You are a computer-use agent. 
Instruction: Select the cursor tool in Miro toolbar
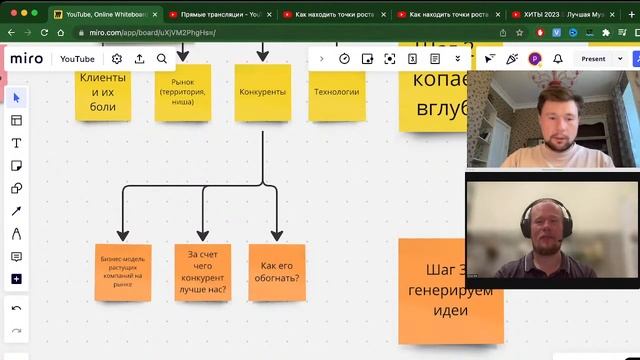(16, 98)
